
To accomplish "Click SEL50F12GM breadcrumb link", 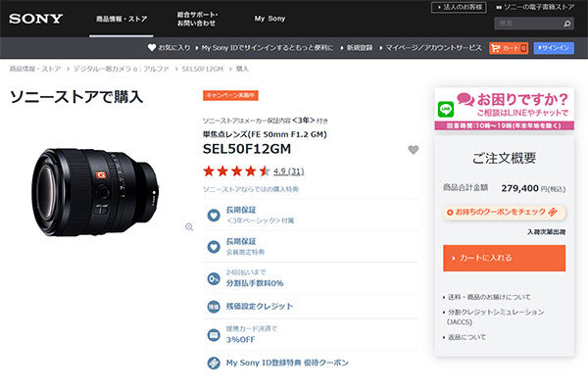I will click(x=203, y=69).
